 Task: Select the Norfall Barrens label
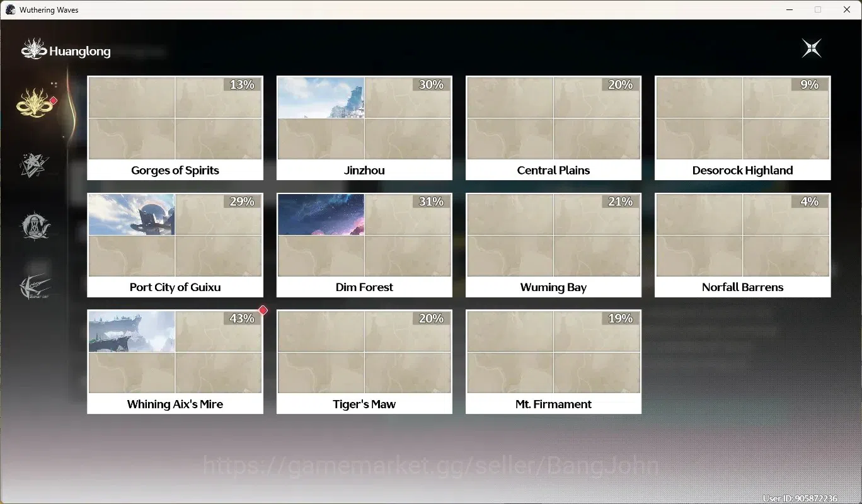(x=742, y=287)
